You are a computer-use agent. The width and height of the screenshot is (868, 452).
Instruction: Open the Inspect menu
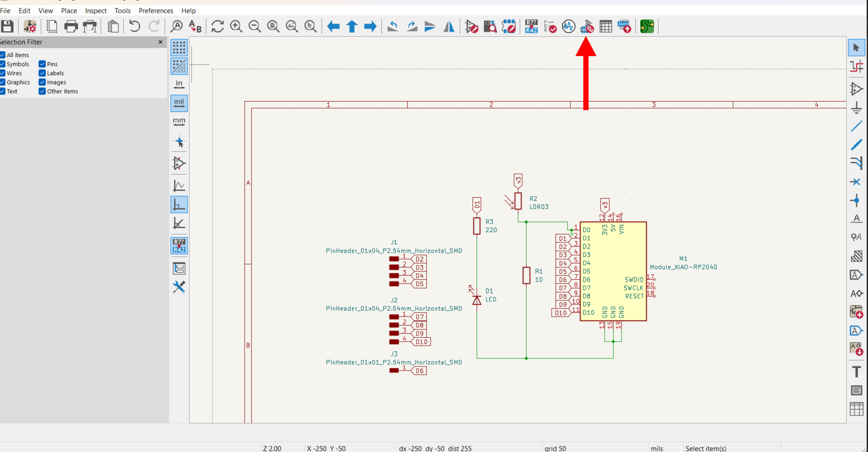coord(96,11)
